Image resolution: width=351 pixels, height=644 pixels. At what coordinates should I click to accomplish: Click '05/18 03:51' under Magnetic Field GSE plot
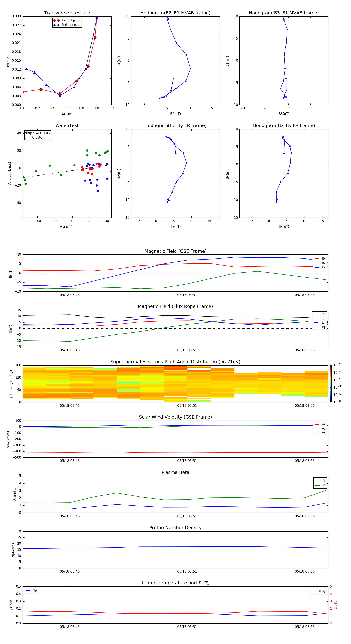tap(187, 295)
